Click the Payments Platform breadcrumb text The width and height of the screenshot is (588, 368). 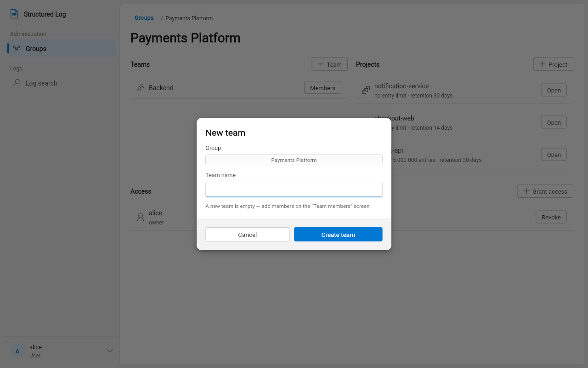coord(189,18)
